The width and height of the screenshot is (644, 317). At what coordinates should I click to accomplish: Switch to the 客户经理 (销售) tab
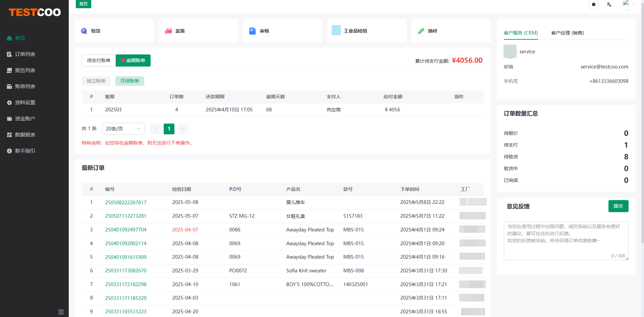(567, 33)
